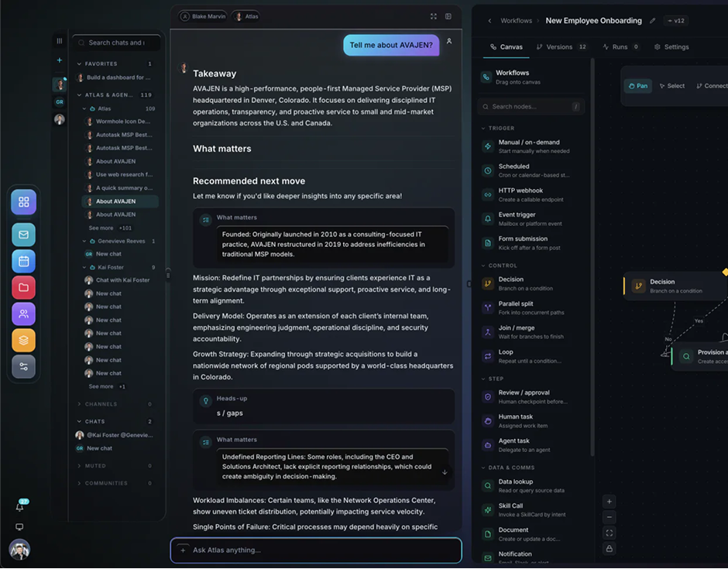This screenshot has width=728, height=569.
Task: Switch to the Versions tab
Action: (561, 47)
